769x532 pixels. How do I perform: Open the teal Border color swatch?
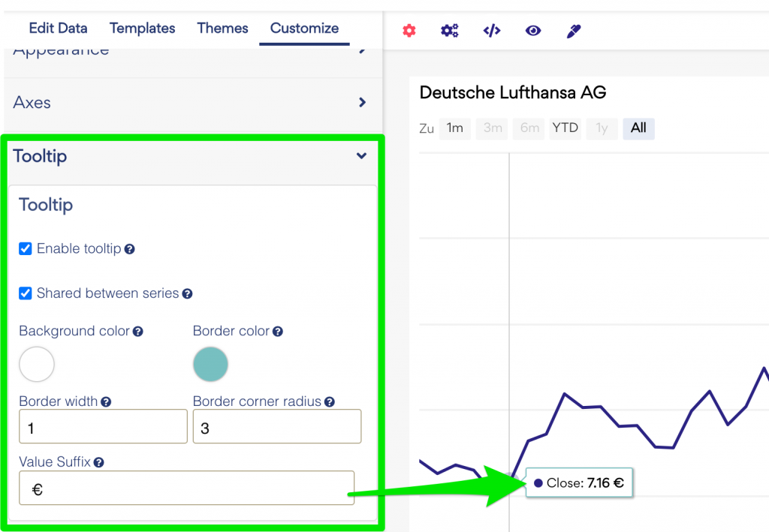coord(210,365)
